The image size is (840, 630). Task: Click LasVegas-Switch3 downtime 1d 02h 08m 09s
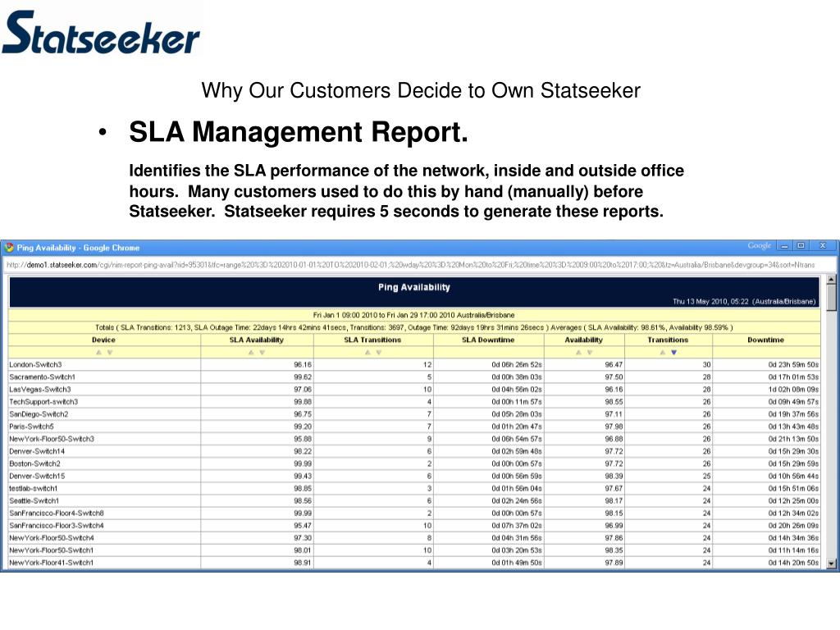793,389
